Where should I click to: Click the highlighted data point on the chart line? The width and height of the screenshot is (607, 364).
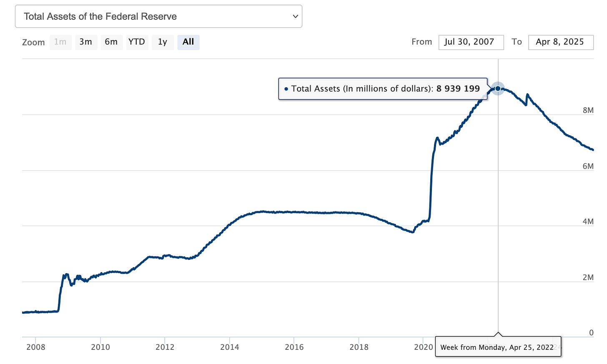(498, 88)
